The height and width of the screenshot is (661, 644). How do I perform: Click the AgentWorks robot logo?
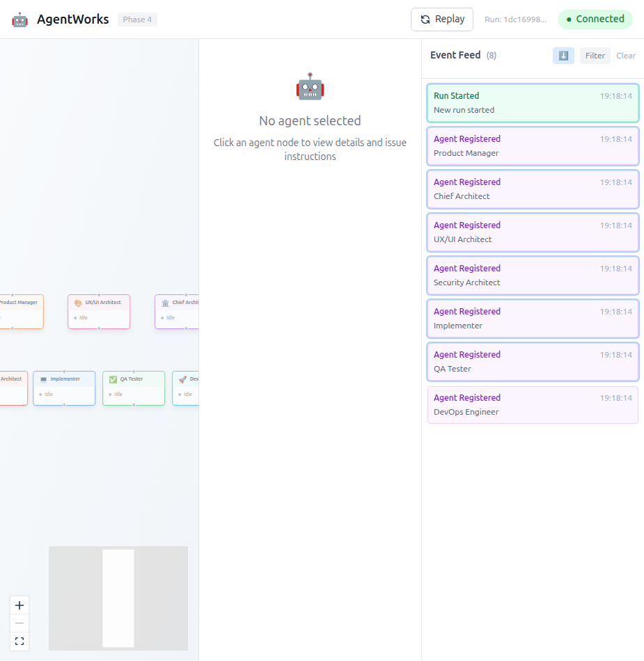pos(19,19)
